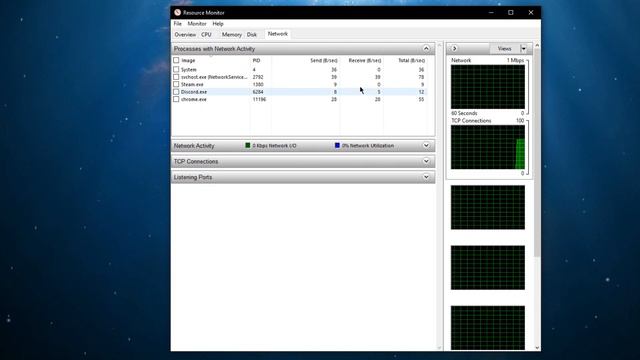Click the Resource Monitor title bar icon
640x360 pixels.
pyautogui.click(x=177, y=13)
